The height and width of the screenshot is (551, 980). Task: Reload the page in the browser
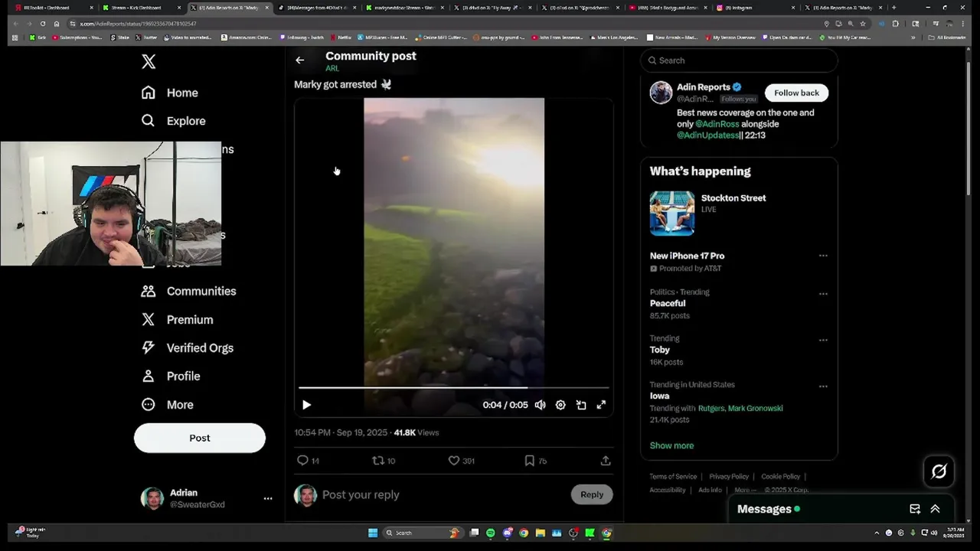coord(43,24)
